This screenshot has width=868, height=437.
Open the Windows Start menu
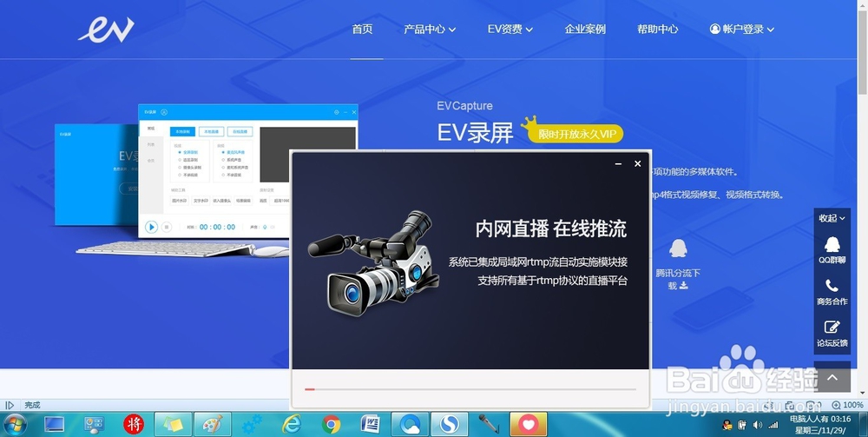coord(15,424)
